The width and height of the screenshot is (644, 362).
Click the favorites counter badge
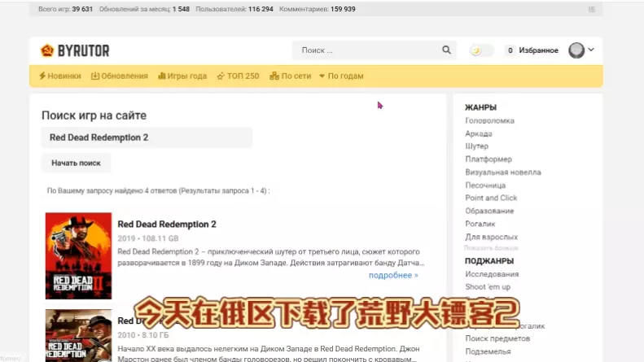tap(510, 50)
